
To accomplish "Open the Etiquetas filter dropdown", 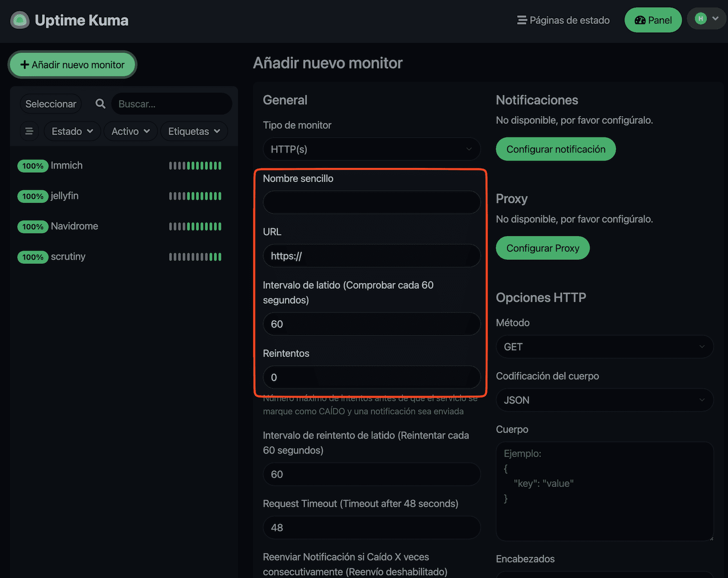I will (194, 131).
